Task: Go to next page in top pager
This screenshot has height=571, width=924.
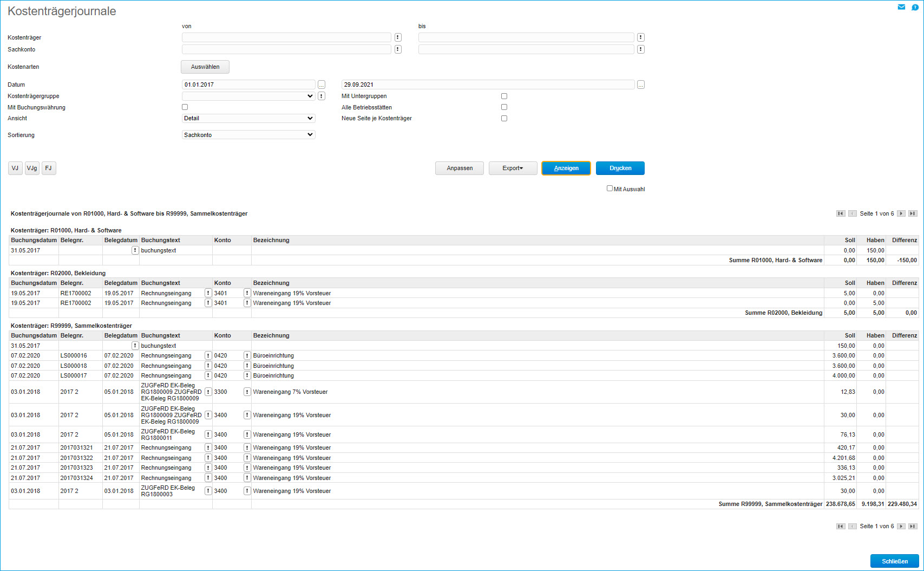Action: click(901, 213)
